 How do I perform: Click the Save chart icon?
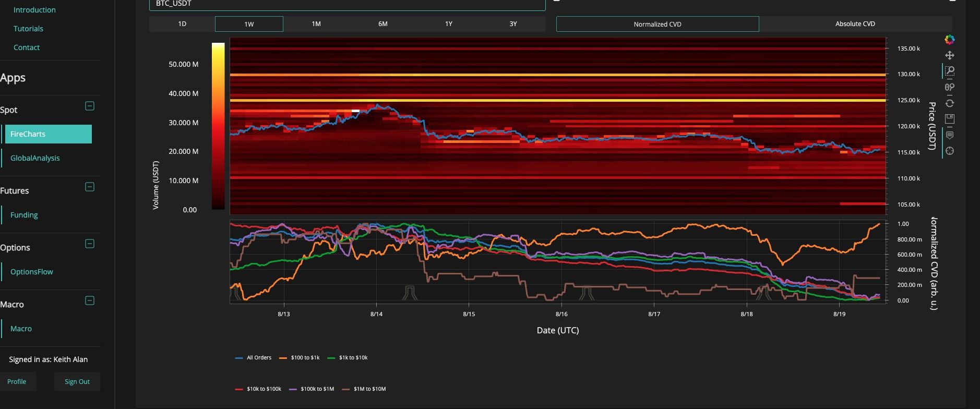coord(950,119)
